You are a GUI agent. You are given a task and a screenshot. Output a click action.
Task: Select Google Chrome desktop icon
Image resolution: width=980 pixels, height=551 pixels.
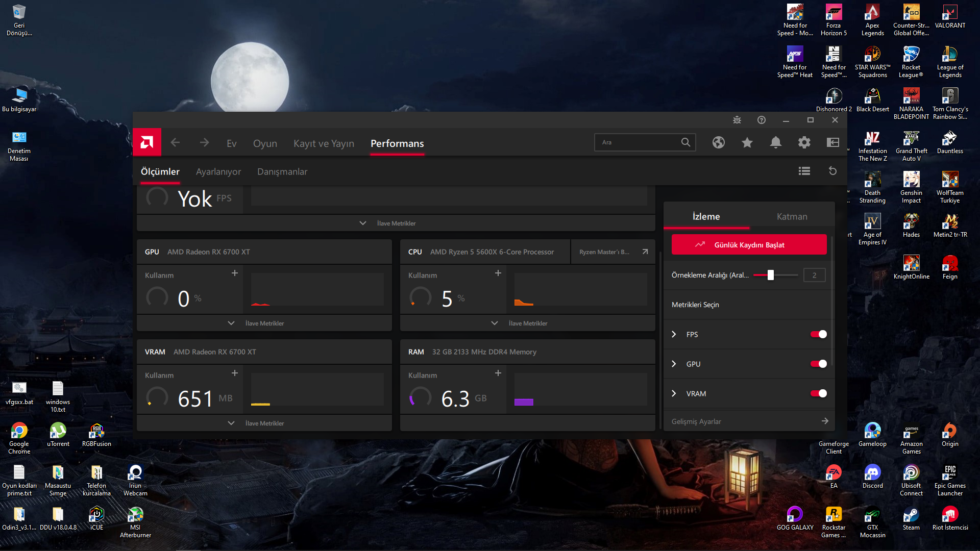(x=19, y=439)
